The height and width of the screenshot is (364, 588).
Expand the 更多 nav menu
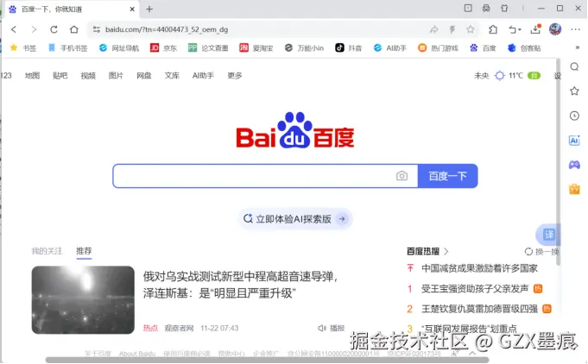click(235, 76)
